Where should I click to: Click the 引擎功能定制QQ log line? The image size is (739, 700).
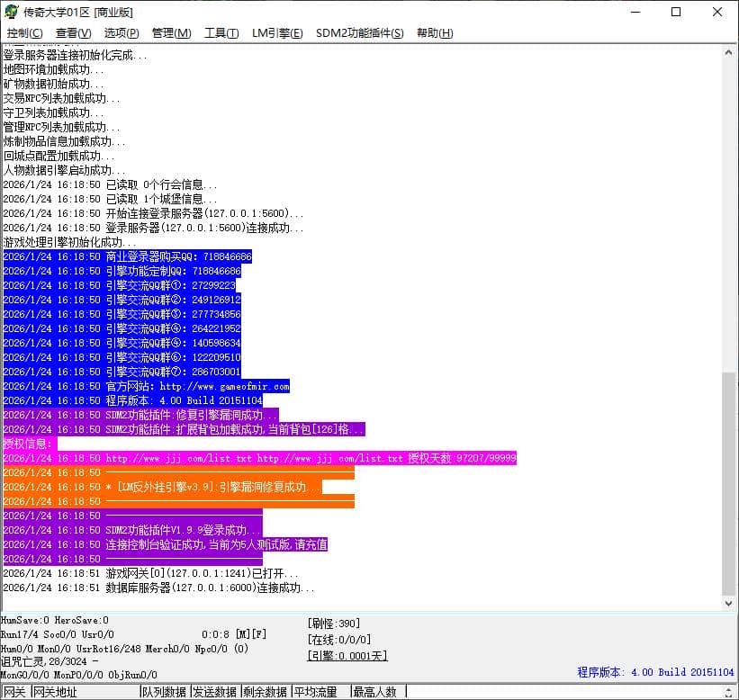pyautogui.click(x=122, y=272)
